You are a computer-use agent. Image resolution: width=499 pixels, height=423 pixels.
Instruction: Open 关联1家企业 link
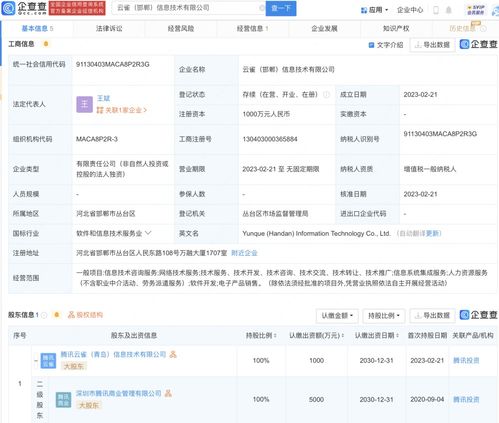pyautogui.click(x=122, y=110)
